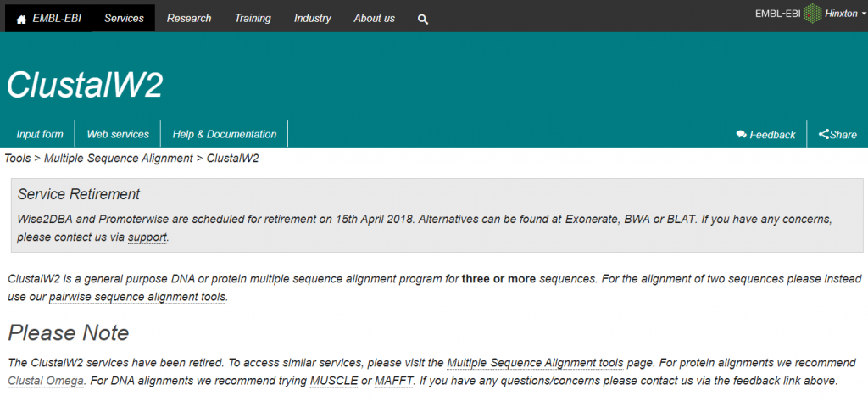Screen dimensions: 868x407
Task: Open the Industry menu
Action: tap(312, 19)
